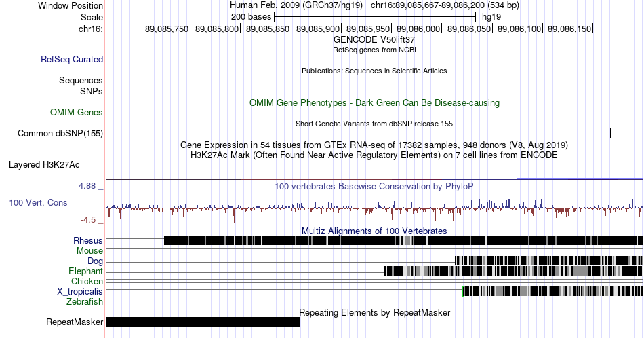This screenshot has width=644, height=338.
Task: Select the chr16:89,085,667-89,086,200 position text
Action: click(445, 5)
